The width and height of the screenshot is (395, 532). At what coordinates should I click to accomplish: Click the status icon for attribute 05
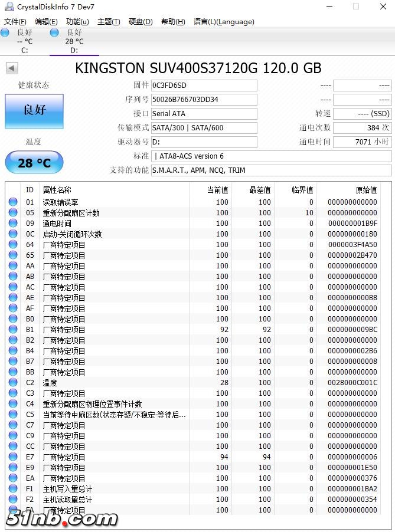pos(13,212)
